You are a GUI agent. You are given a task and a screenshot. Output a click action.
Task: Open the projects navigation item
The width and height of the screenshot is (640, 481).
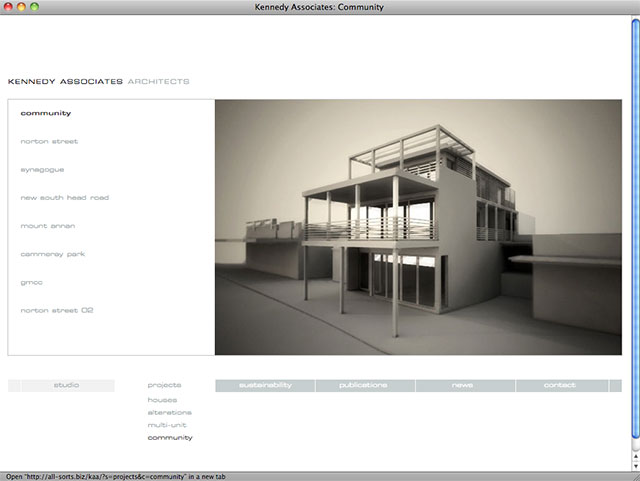pyautogui.click(x=164, y=385)
